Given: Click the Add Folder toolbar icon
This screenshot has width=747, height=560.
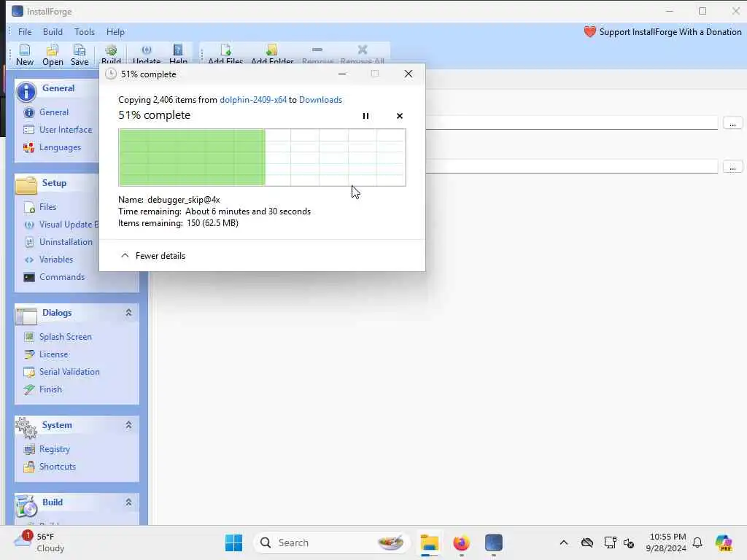Looking at the screenshot, I should pos(272,54).
